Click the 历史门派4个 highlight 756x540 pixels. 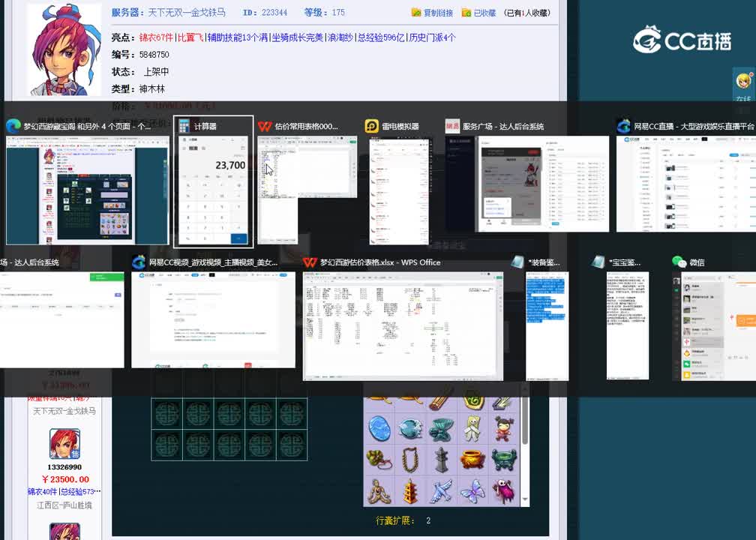click(432, 37)
